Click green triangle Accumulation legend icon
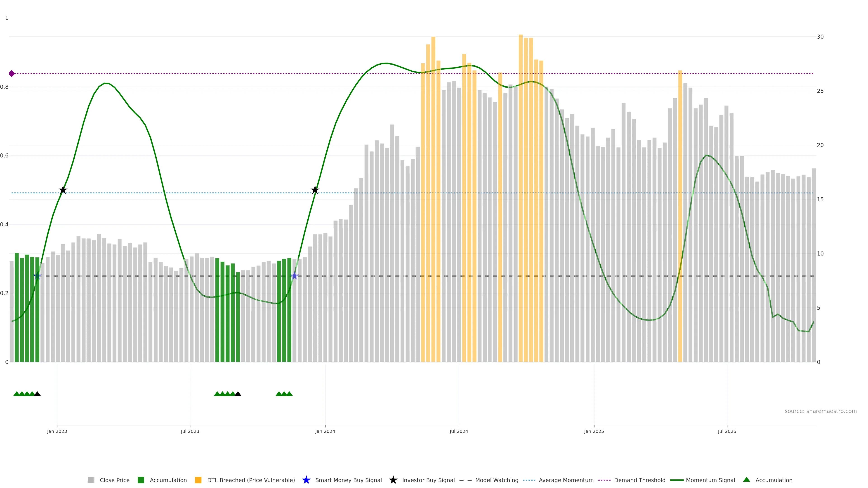868x488 pixels. [x=747, y=480]
